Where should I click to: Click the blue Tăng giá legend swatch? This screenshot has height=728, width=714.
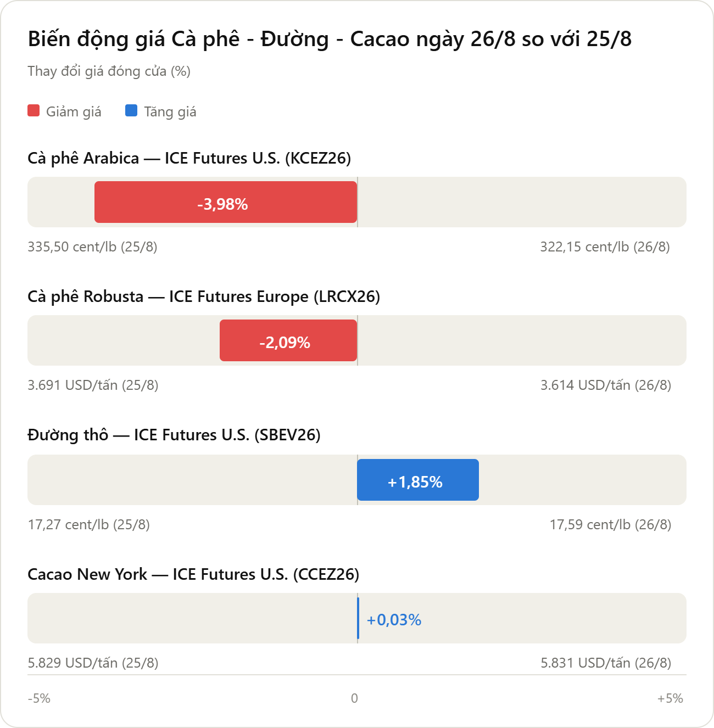pyautogui.click(x=131, y=111)
